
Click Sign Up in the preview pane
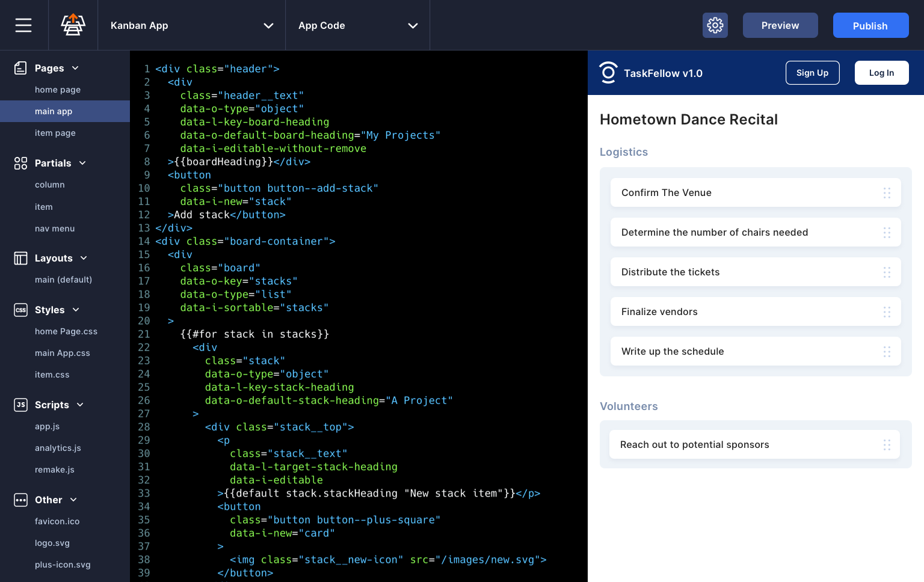click(812, 72)
